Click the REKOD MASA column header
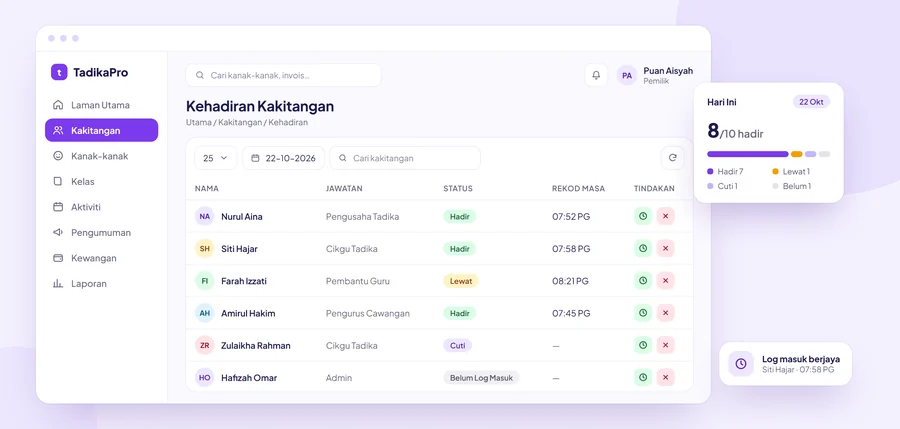 tap(579, 188)
